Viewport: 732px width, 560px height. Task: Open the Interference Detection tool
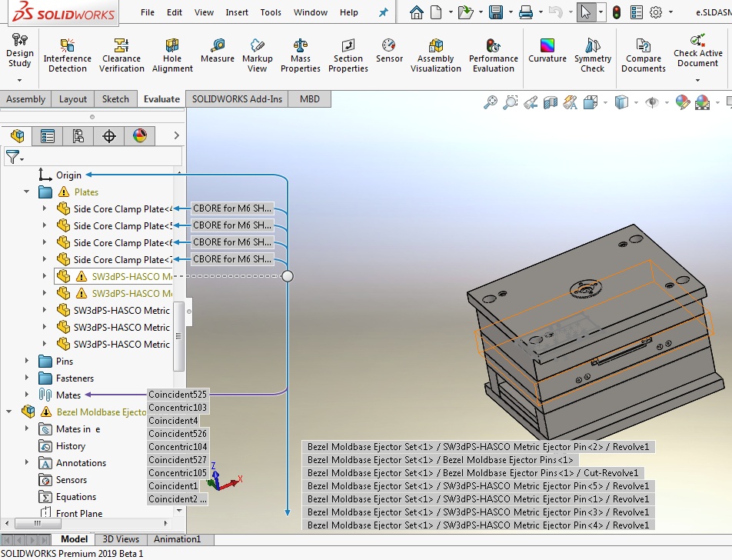click(67, 55)
